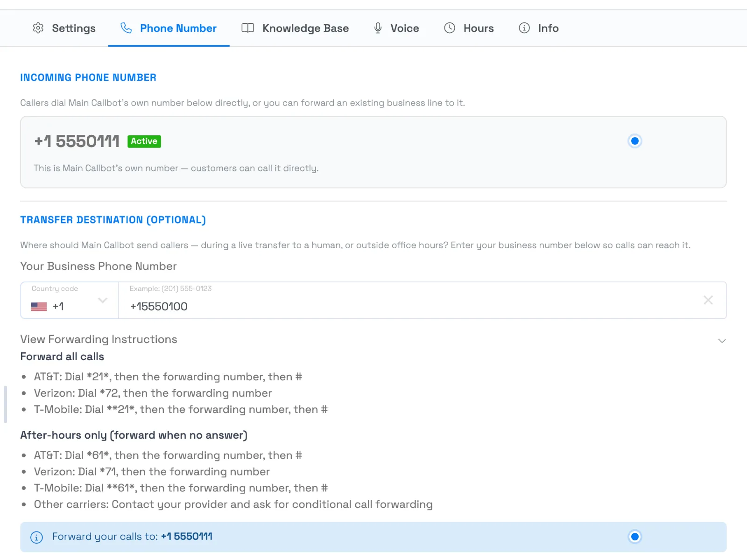Image resolution: width=747 pixels, height=560 pixels.
Task: Click info icon in Forward your calls banner
Action: [36, 537]
